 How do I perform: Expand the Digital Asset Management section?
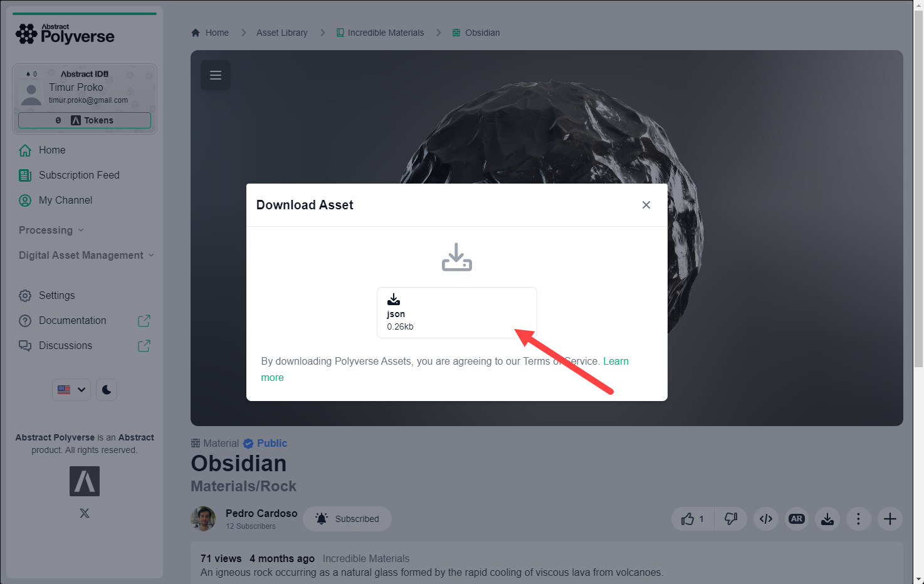pyautogui.click(x=87, y=255)
